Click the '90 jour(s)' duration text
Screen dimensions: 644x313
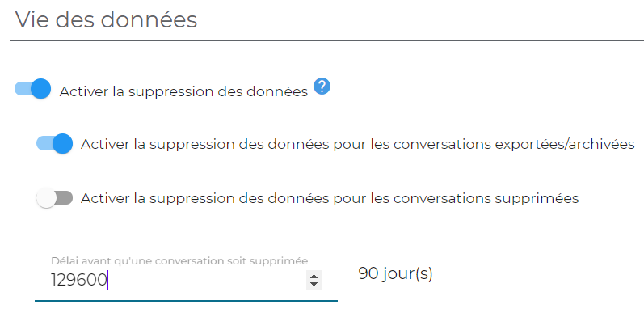(395, 274)
